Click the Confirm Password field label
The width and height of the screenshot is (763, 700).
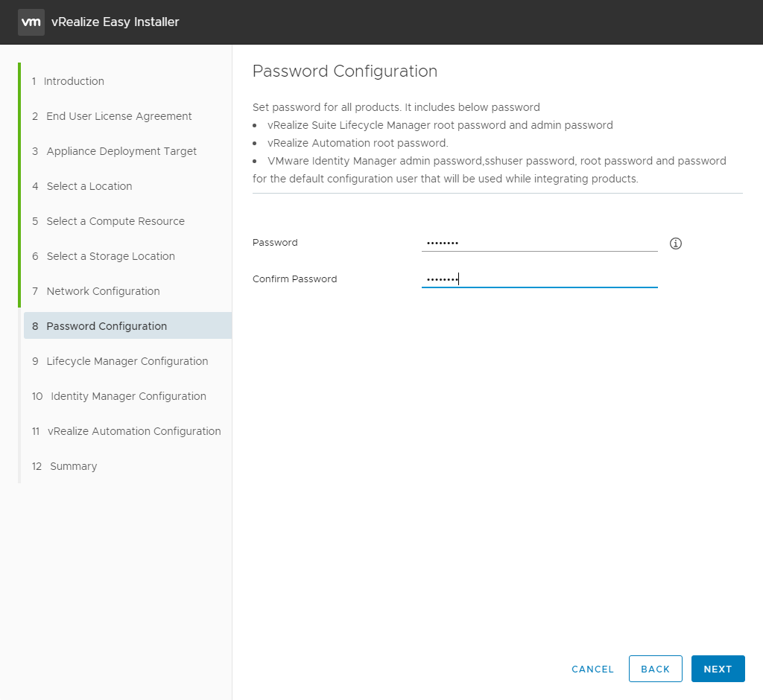point(294,279)
